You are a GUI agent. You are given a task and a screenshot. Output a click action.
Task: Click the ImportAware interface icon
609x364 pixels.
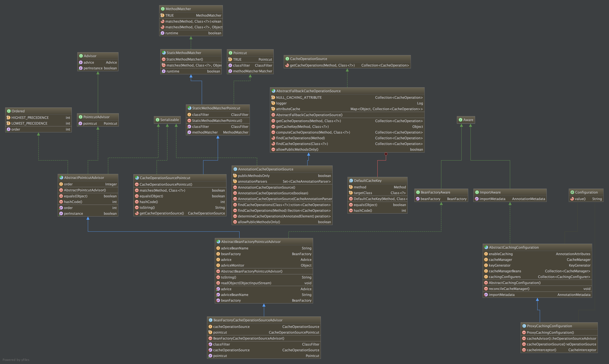click(477, 192)
